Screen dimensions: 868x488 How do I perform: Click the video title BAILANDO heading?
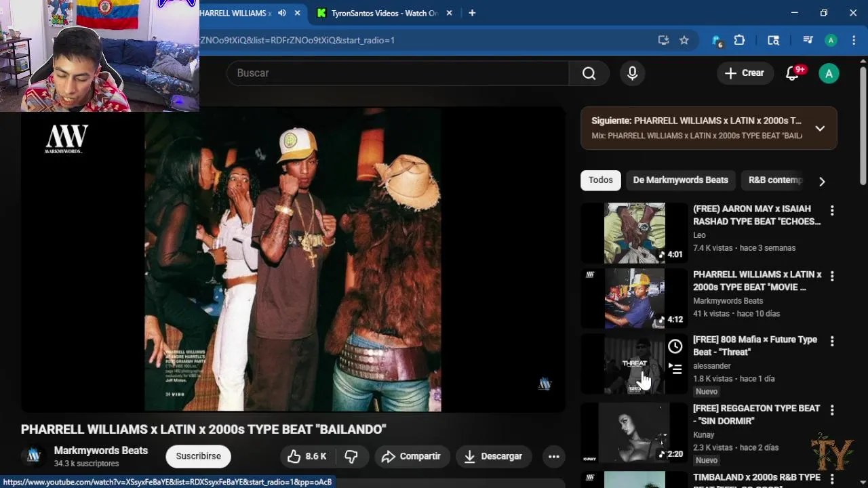(x=203, y=429)
